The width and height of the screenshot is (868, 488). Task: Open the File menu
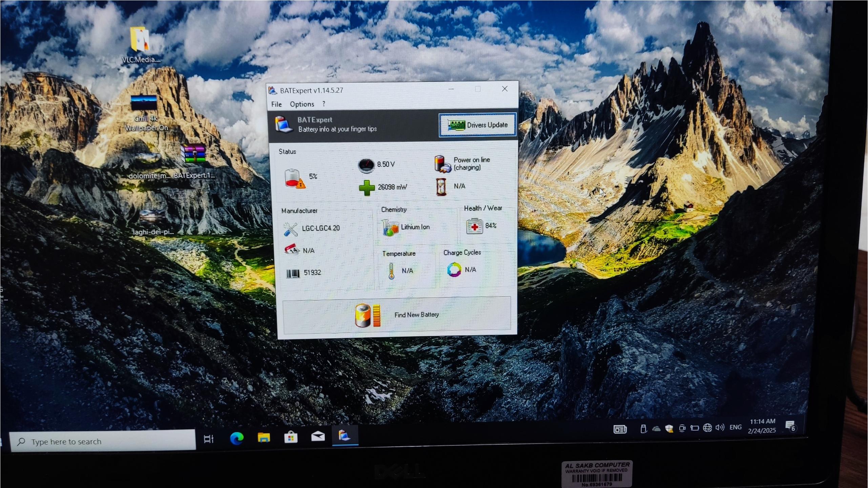point(276,104)
